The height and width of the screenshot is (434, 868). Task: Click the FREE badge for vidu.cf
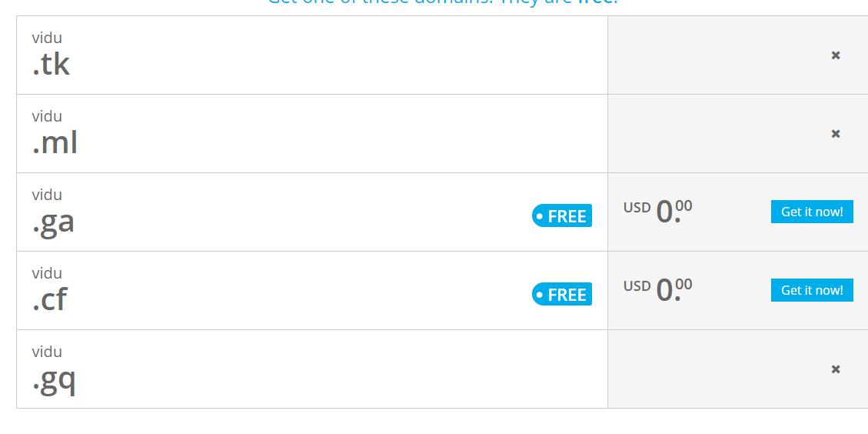click(562, 295)
